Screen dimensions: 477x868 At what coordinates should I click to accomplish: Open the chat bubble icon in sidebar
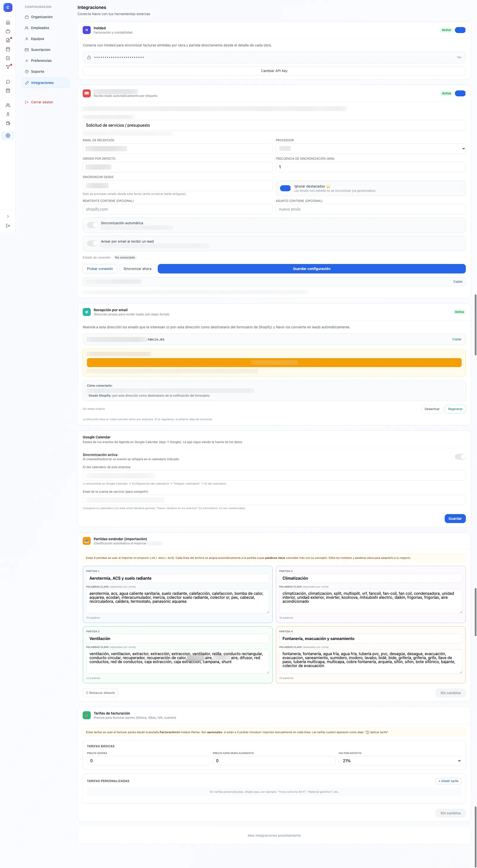tap(8, 82)
